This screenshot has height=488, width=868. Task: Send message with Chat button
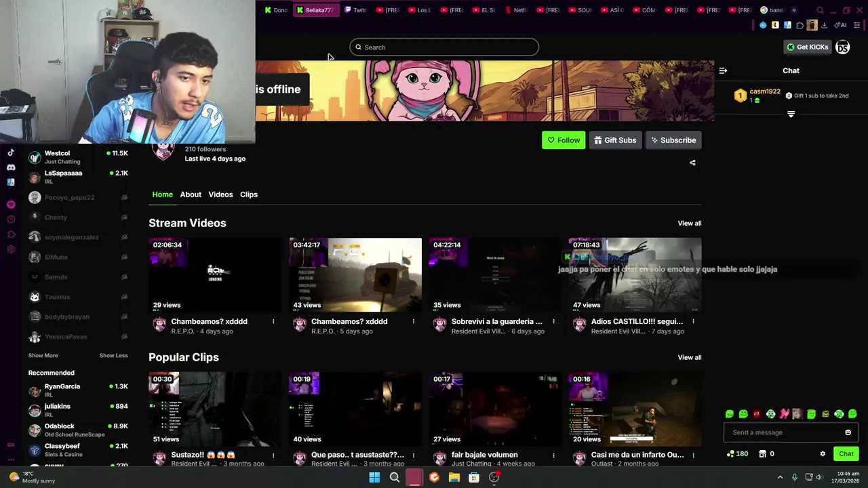coord(846,453)
